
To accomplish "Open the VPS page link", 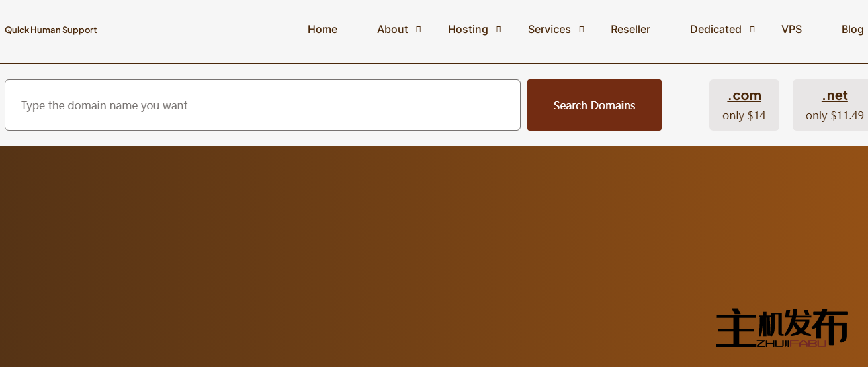I will coord(791,30).
